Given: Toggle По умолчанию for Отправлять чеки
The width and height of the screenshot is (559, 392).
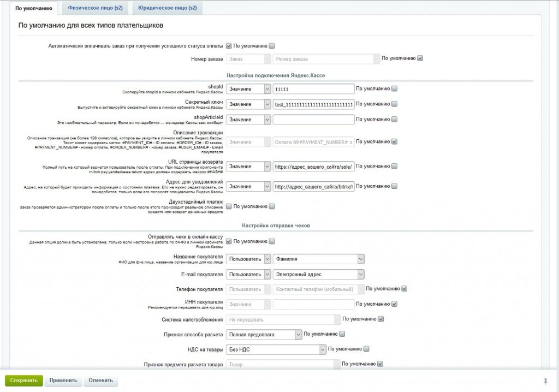Looking at the screenshot, I should point(272,241).
